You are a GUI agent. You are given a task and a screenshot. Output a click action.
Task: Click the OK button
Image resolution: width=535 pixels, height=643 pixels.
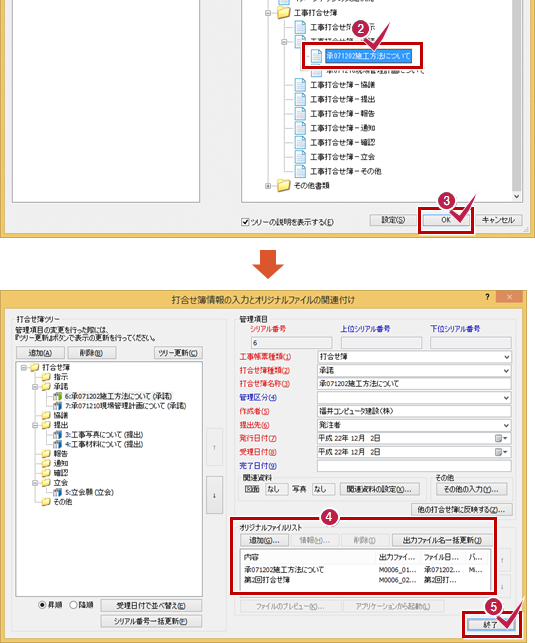pos(446,220)
